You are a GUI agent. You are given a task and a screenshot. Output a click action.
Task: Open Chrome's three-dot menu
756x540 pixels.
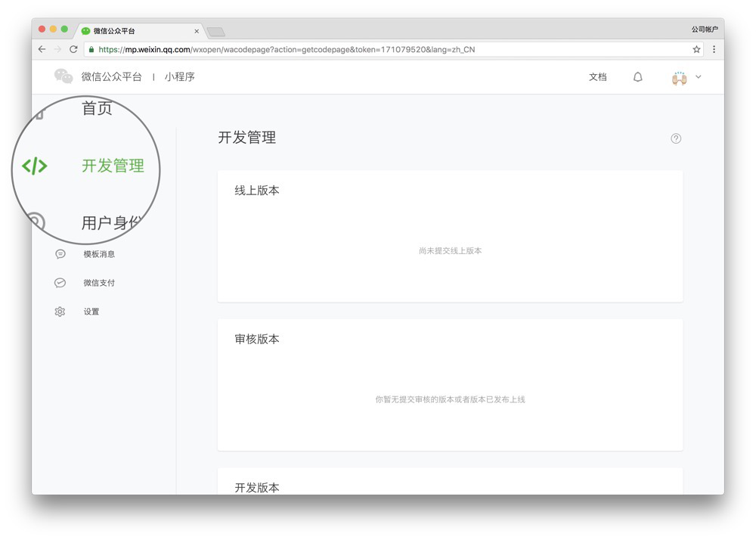[714, 48]
